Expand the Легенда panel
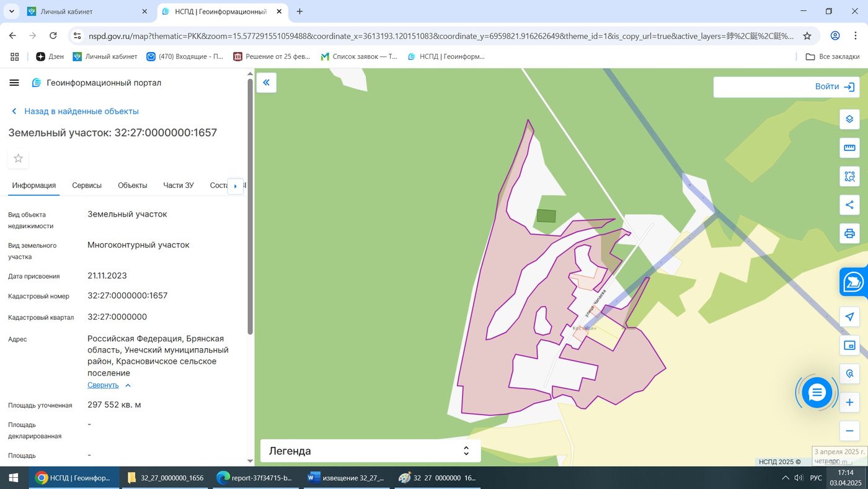Viewport: 868px width, 489px height. (x=370, y=451)
